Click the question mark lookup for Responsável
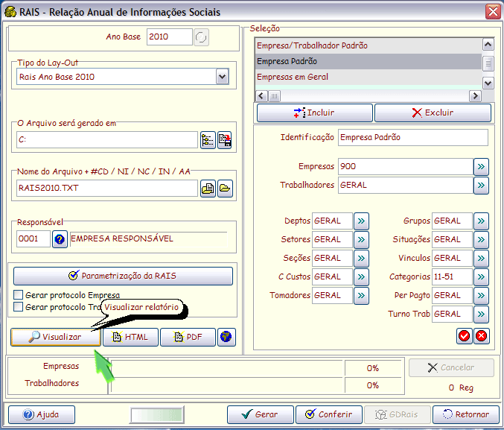The width and height of the screenshot is (504, 430). coord(60,239)
